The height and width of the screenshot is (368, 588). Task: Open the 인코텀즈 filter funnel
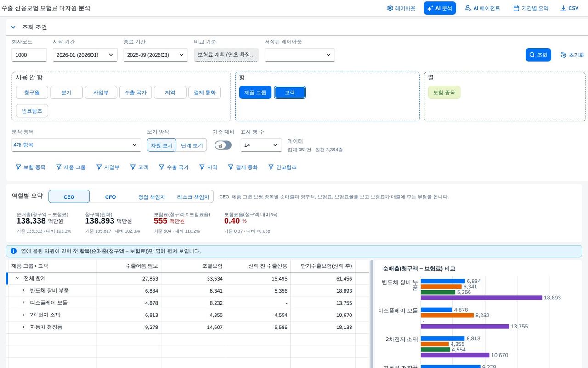click(x=283, y=167)
